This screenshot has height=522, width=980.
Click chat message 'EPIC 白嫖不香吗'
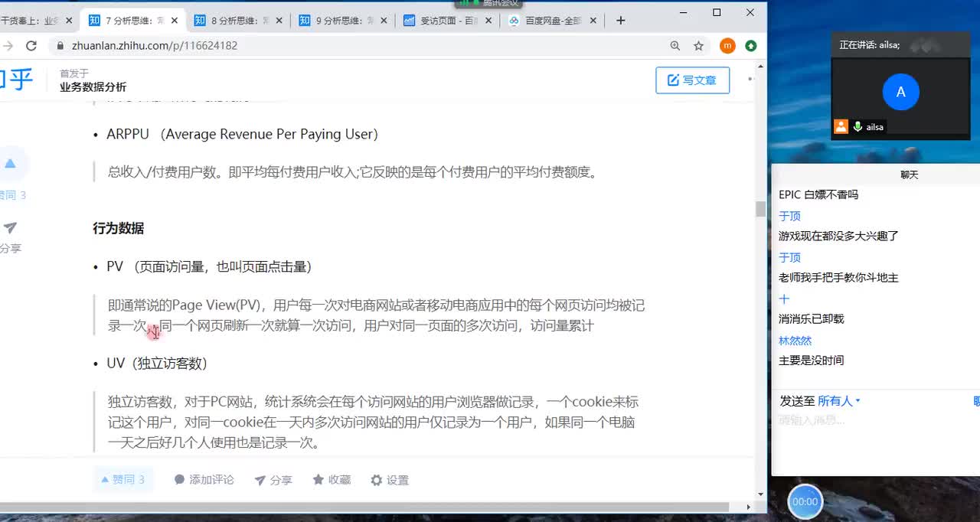click(818, 195)
